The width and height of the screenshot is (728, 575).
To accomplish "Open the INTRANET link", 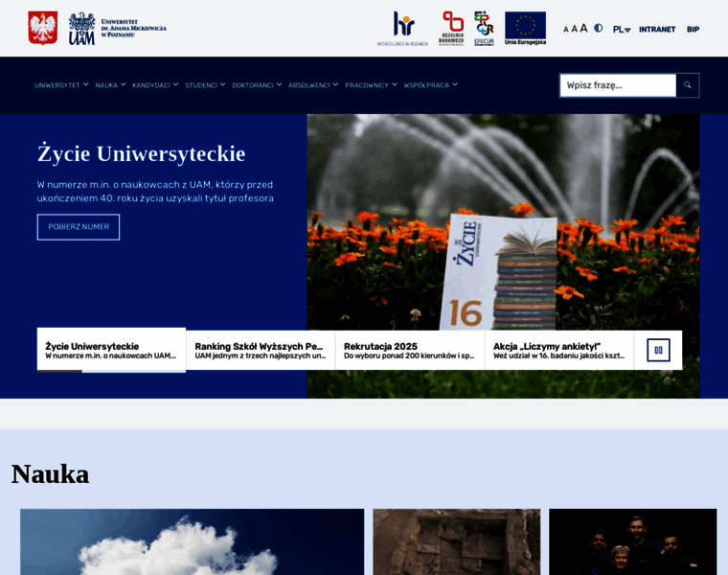I will [x=657, y=30].
